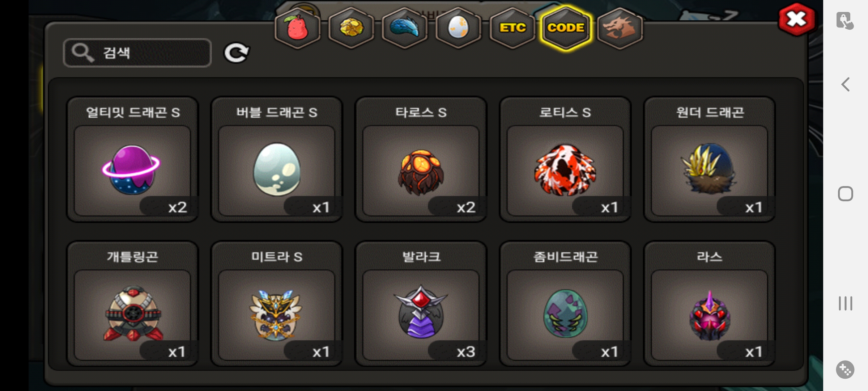Image resolution: width=868 pixels, height=391 pixels.
Task: Tap the Android back navigation arrow
Action: coord(845,85)
